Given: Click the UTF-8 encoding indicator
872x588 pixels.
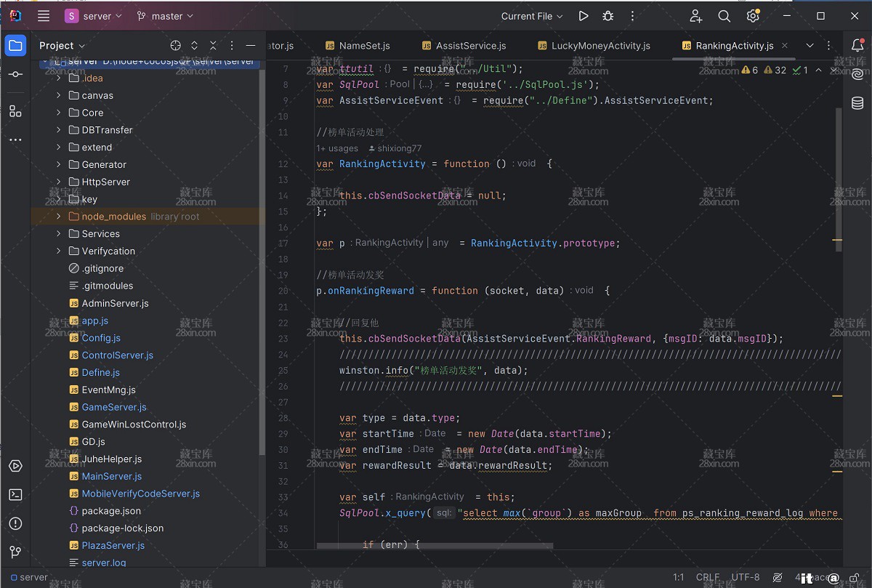Looking at the screenshot, I should (x=745, y=577).
